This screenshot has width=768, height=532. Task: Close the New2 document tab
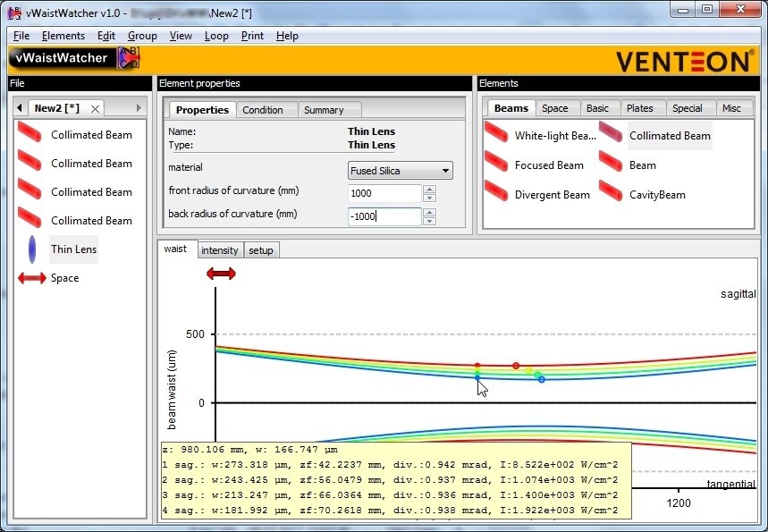(x=95, y=109)
